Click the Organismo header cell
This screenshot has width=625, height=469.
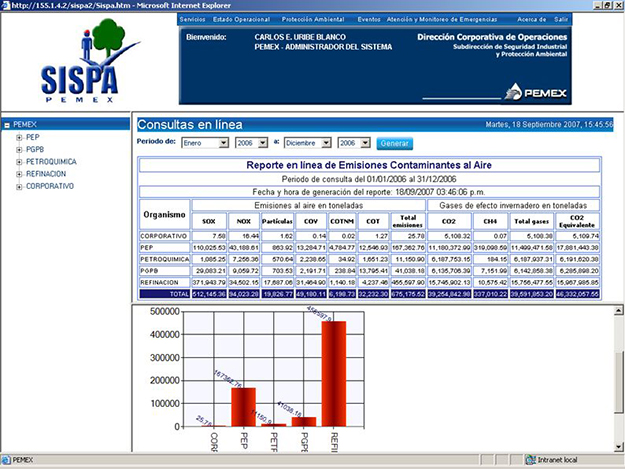point(164,214)
